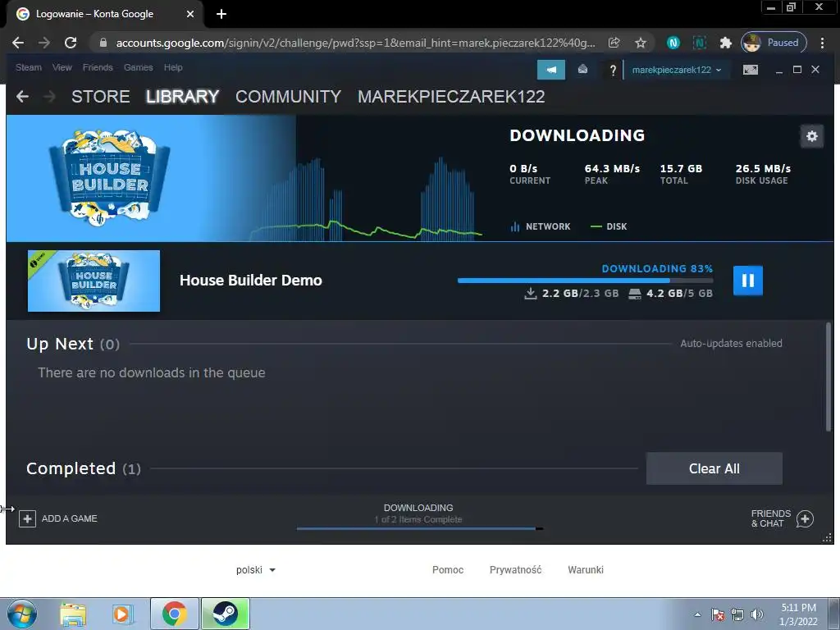
Task: Click Chrome share page icon
Action: [614, 43]
